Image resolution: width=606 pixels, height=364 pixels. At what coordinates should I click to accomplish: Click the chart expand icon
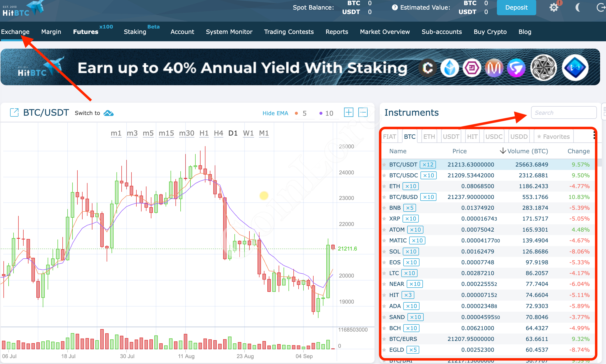tap(14, 112)
